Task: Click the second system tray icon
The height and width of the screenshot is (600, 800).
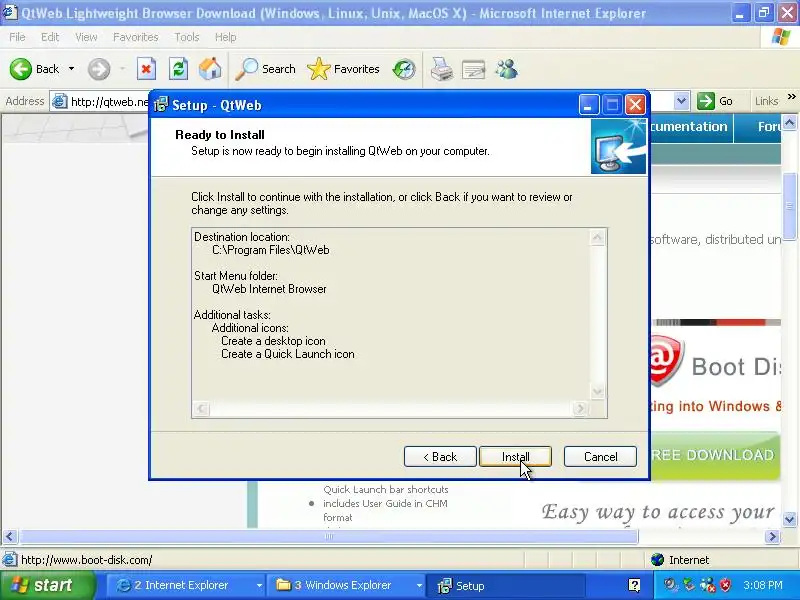Action: (689, 585)
